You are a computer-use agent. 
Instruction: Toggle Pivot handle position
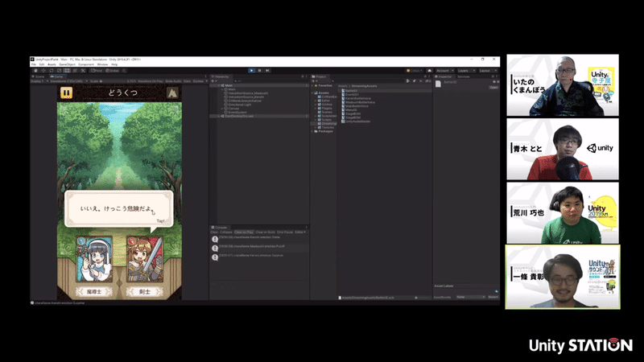click(97, 71)
